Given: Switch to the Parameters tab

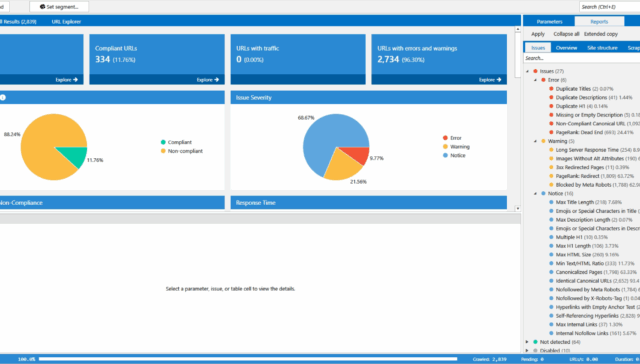Looking at the screenshot, I should (549, 22).
